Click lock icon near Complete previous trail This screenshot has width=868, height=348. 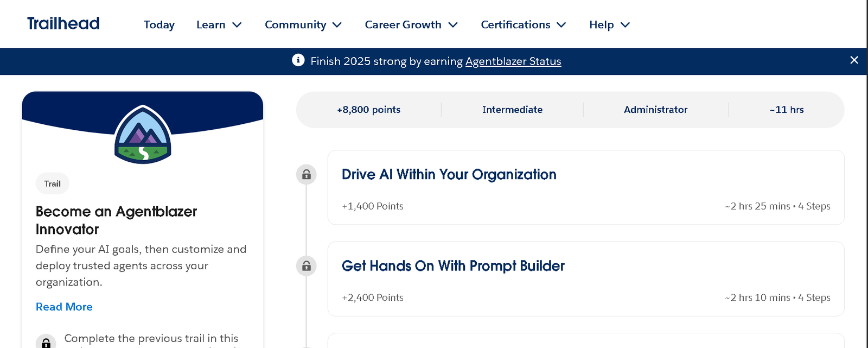(x=46, y=342)
